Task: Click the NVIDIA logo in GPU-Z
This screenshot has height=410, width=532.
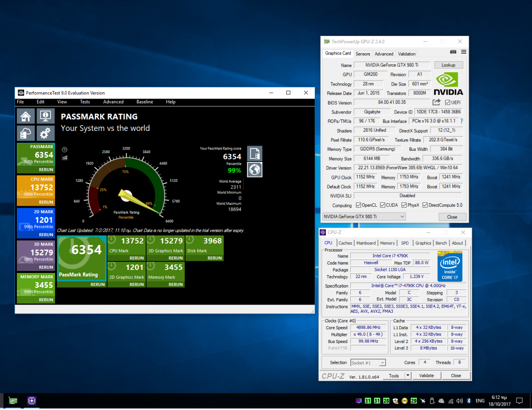Action: 449,84
